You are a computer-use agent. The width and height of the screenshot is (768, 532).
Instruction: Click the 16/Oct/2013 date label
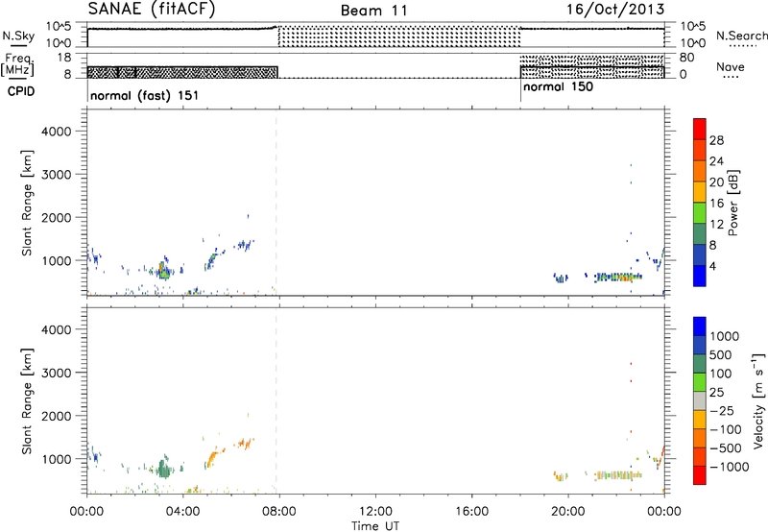pyautogui.click(x=615, y=10)
